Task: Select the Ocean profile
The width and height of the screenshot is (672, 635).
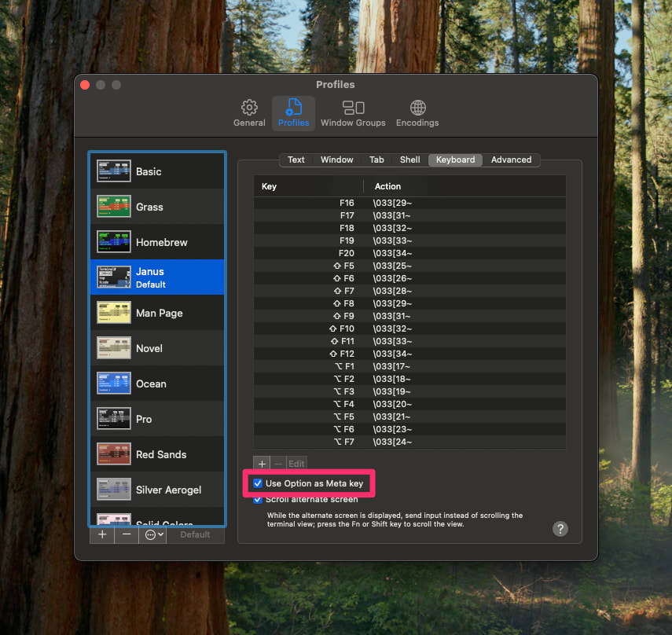Action: 156,383
